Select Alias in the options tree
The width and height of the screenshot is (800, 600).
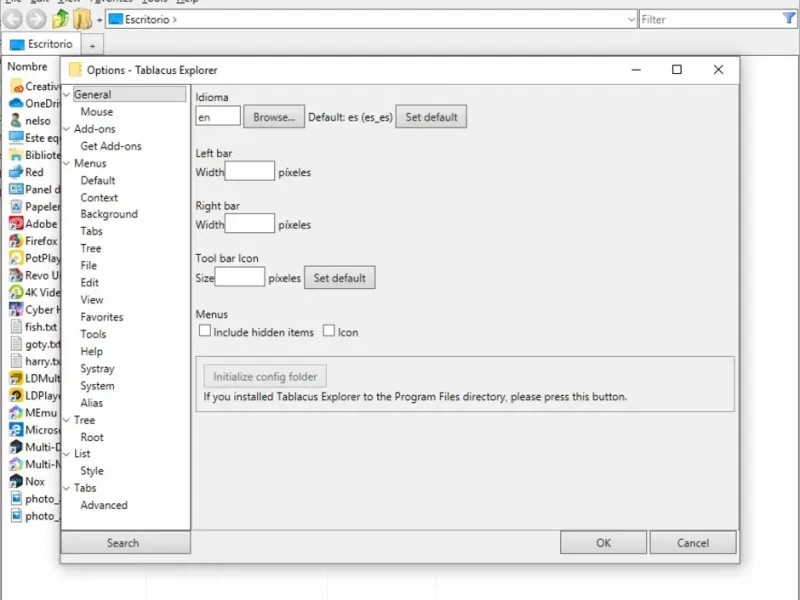pos(91,403)
